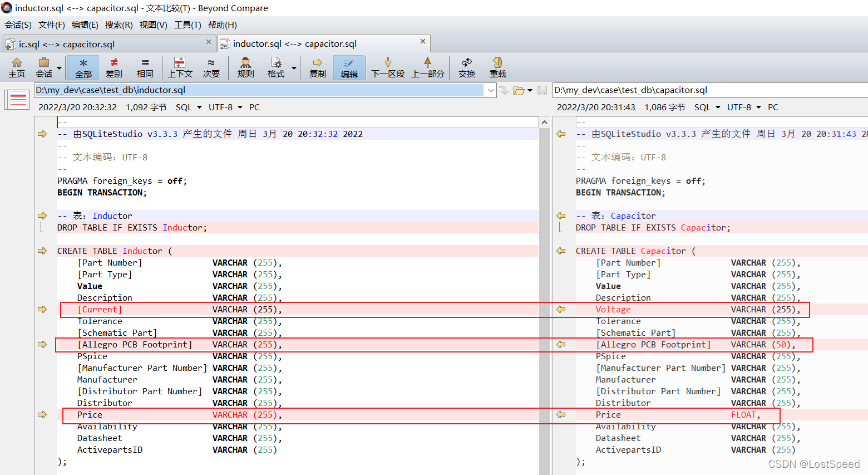The height and width of the screenshot is (475, 868).
Task: Click the open file folder icon
Action: (x=519, y=90)
